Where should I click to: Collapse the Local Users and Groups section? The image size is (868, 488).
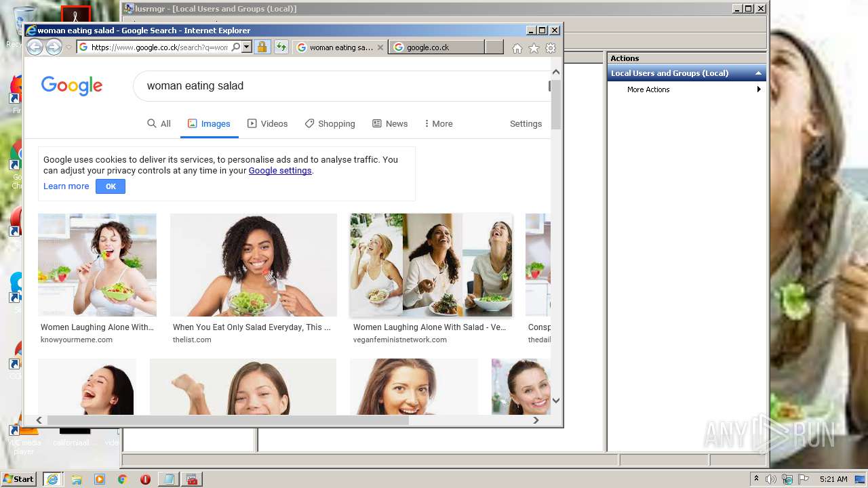click(758, 73)
